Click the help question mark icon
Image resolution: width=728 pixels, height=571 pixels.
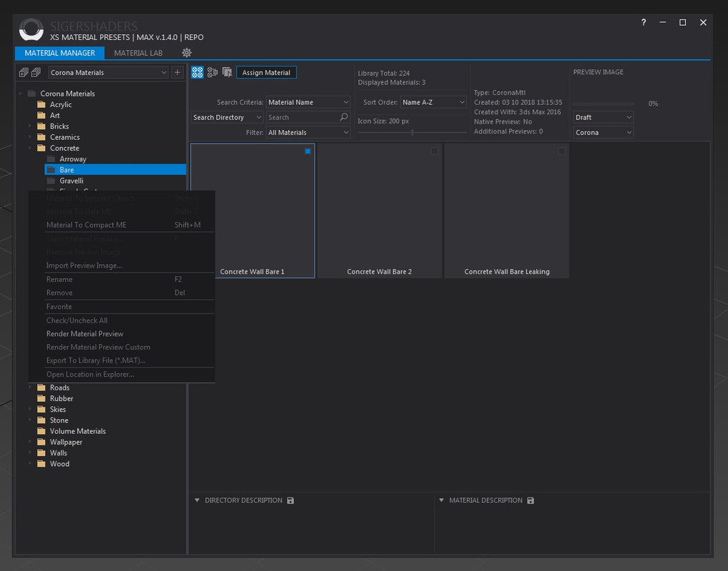click(644, 22)
